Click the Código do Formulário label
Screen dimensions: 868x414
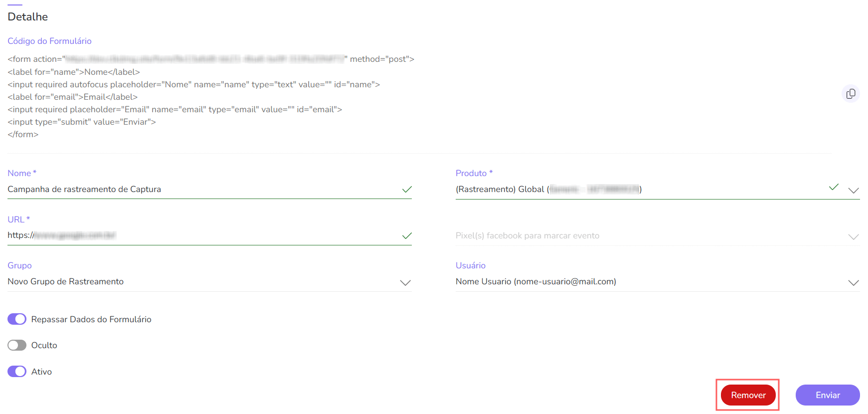49,41
